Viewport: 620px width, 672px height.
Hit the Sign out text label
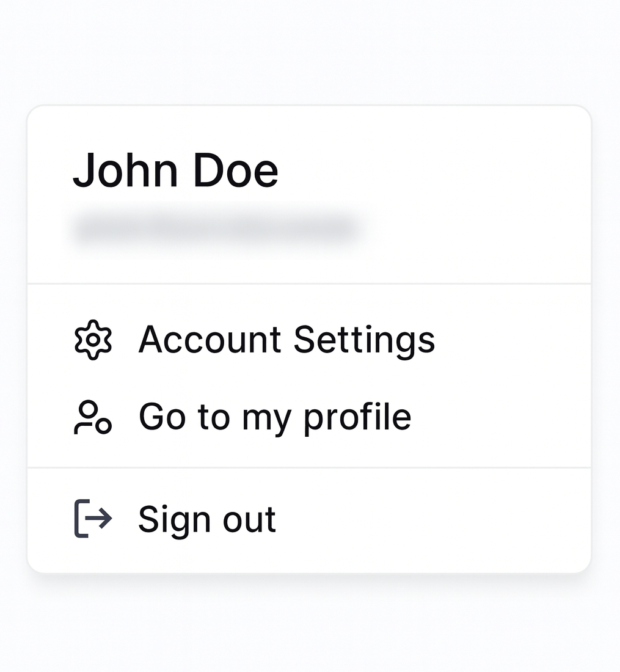pyautogui.click(x=207, y=519)
